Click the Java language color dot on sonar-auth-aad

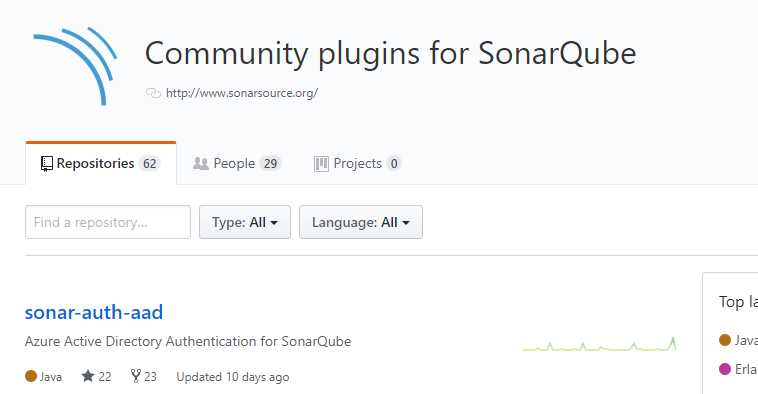tap(31, 376)
